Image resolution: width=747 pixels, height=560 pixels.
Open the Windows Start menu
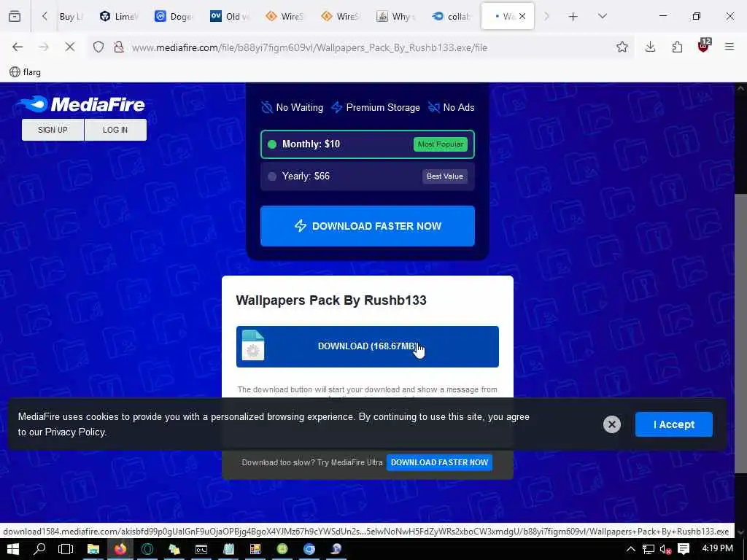coord(13,549)
